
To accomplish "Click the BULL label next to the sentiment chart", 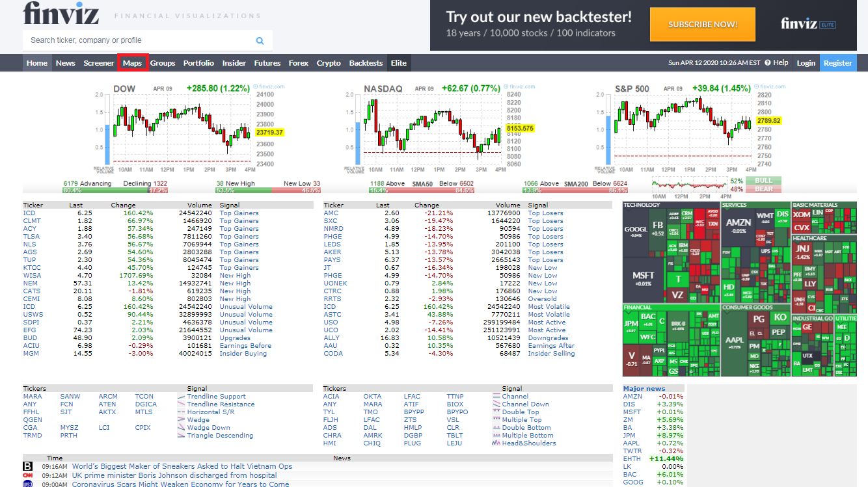I will (763, 181).
